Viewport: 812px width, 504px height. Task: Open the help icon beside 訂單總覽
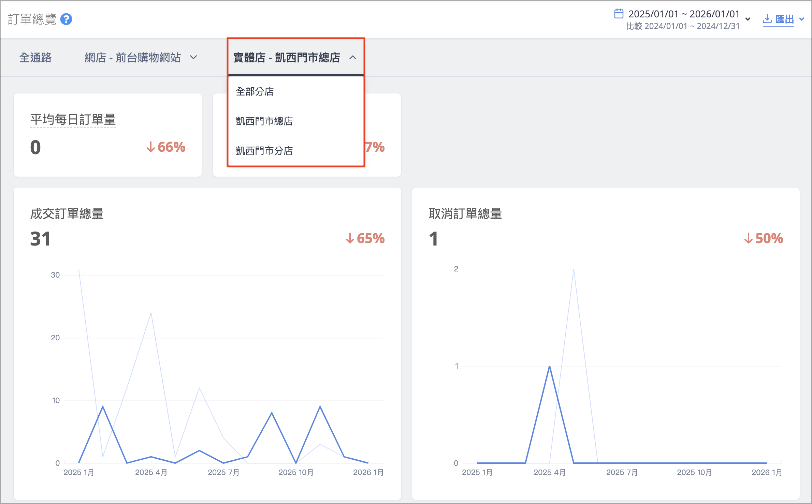66,19
